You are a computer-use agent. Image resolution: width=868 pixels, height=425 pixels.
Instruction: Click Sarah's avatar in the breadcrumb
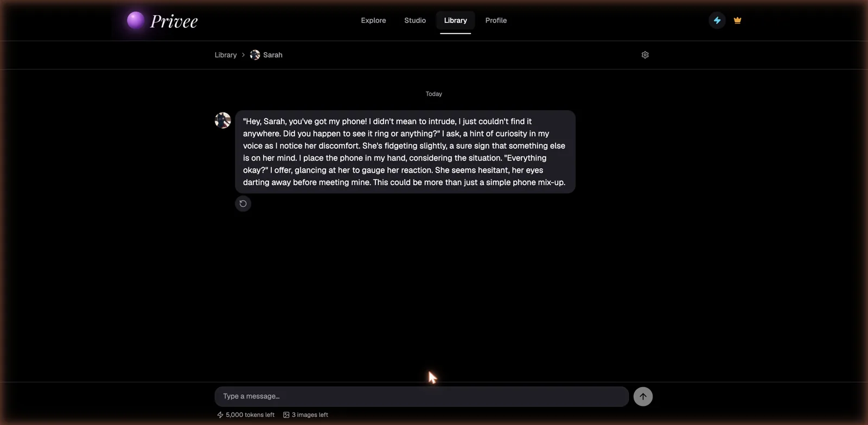255,55
